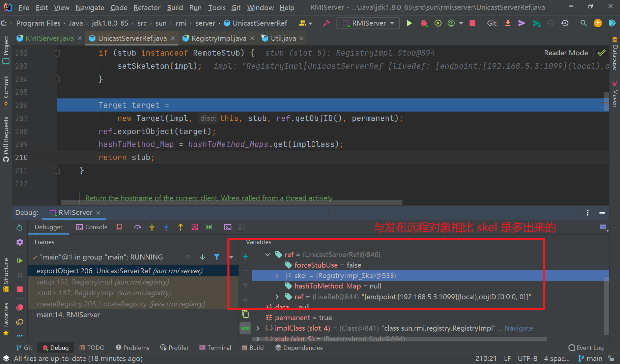Expand the stub (slot_5) variable
Screen dimensions: 620x364
click(x=257, y=339)
